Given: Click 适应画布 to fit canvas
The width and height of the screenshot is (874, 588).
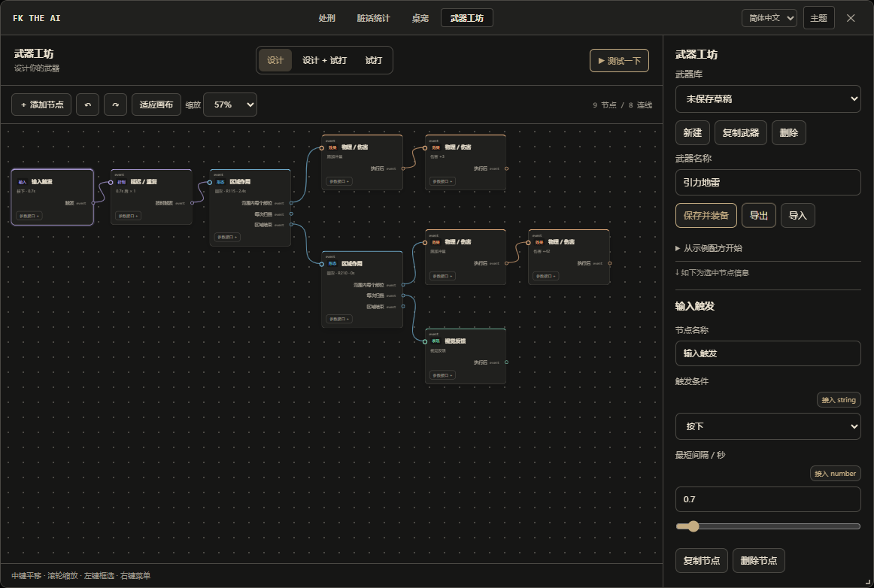Looking at the screenshot, I should pyautogui.click(x=156, y=105).
